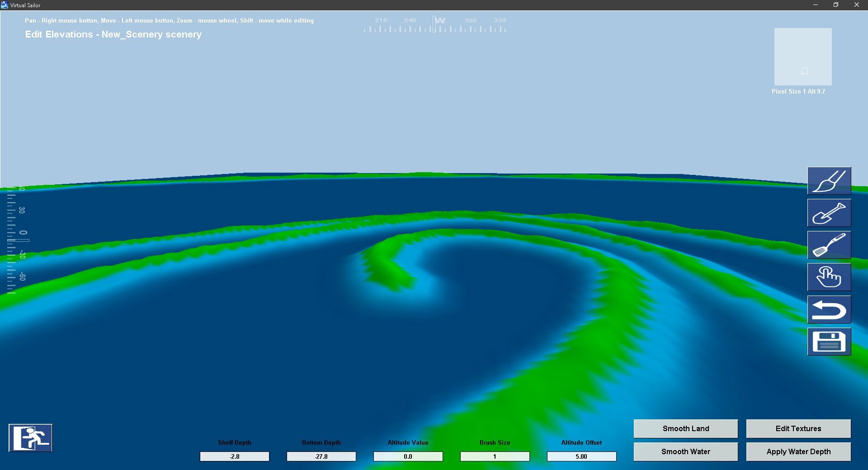Select the Brush Size field

coord(495,456)
